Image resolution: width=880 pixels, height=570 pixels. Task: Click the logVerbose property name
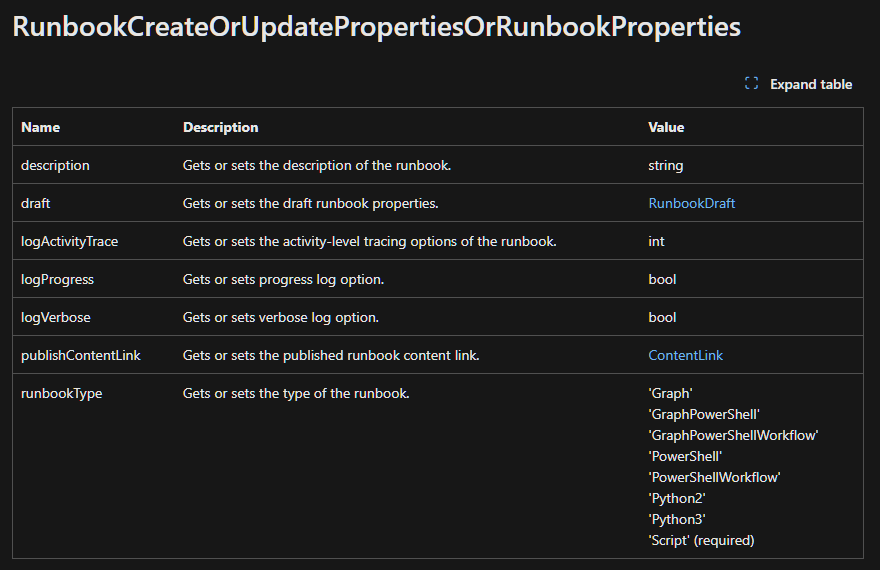(x=56, y=318)
